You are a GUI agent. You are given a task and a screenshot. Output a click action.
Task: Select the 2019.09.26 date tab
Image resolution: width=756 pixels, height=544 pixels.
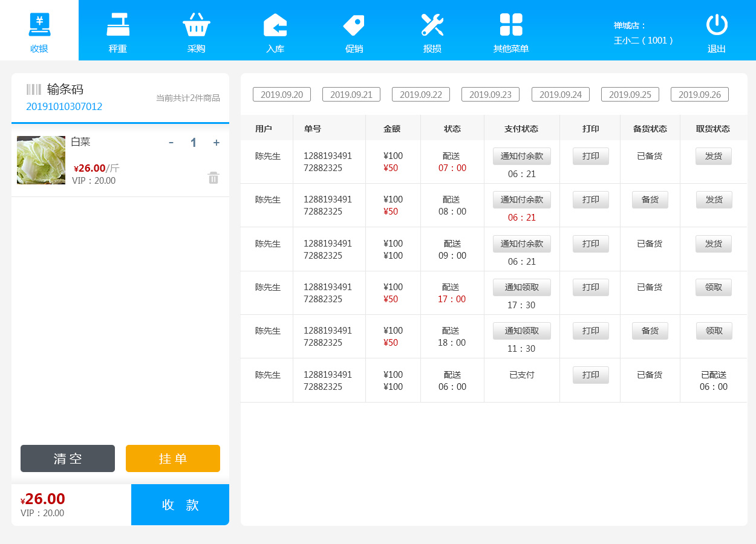pyautogui.click(x=700, y=94)
